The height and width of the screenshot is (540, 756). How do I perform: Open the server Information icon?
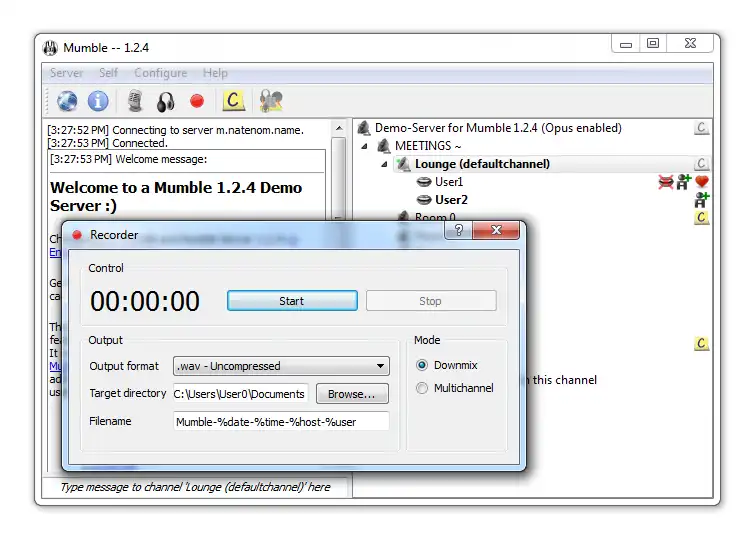pyautogui.click(x=98, y=101)
